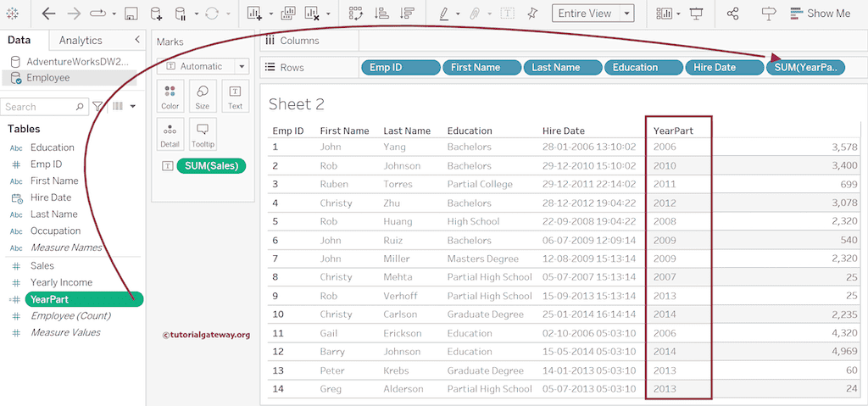The width and height of the screenshot is (868, 406).
Task: Click the Tooltip marks card button
Action: (x=203, y=135)
